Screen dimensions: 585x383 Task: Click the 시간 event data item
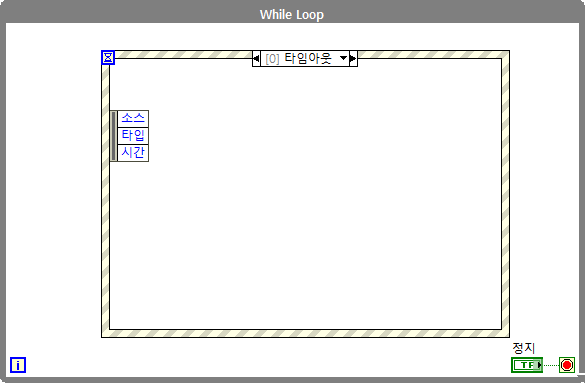(133, 153)
